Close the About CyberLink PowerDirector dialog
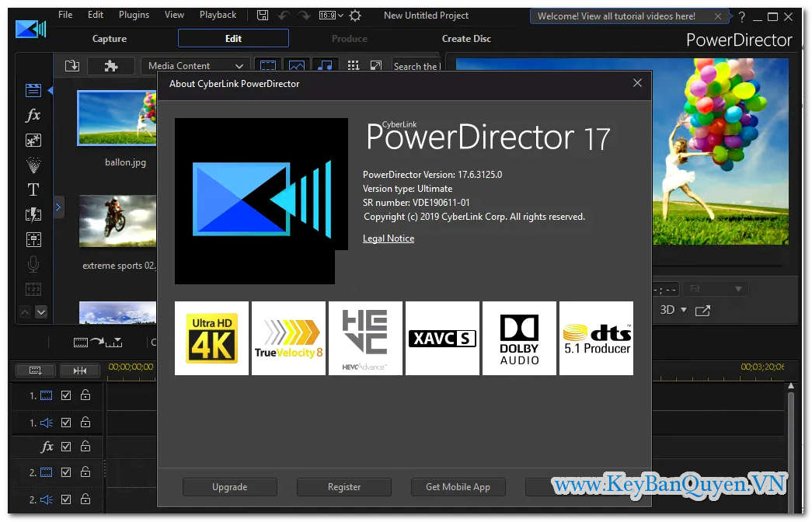 (637, 83)
